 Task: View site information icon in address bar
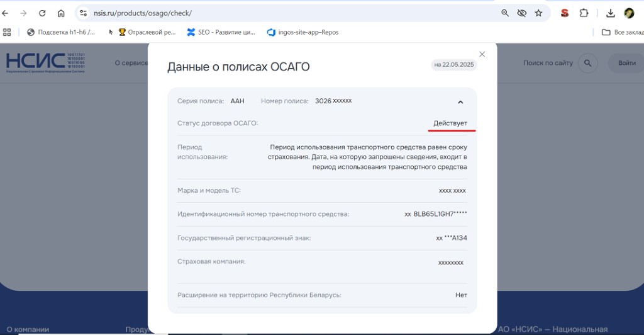tap(84, 13)
